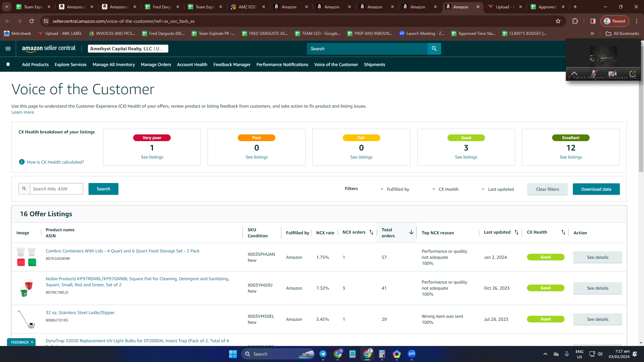Image resolution: width=644 pixels, height=362 pixels.
Task: Sort by NCX orders column arrows
Action: tap(371, 232)
